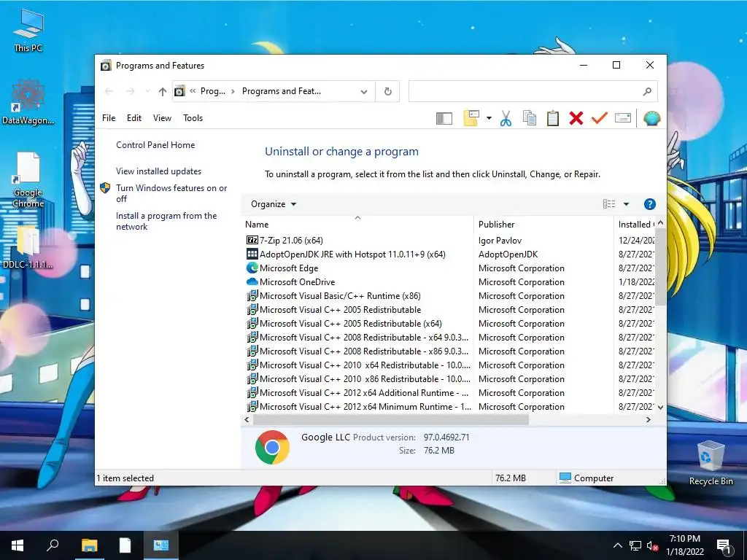Open the Tools menu

click(x=193, y=118)
